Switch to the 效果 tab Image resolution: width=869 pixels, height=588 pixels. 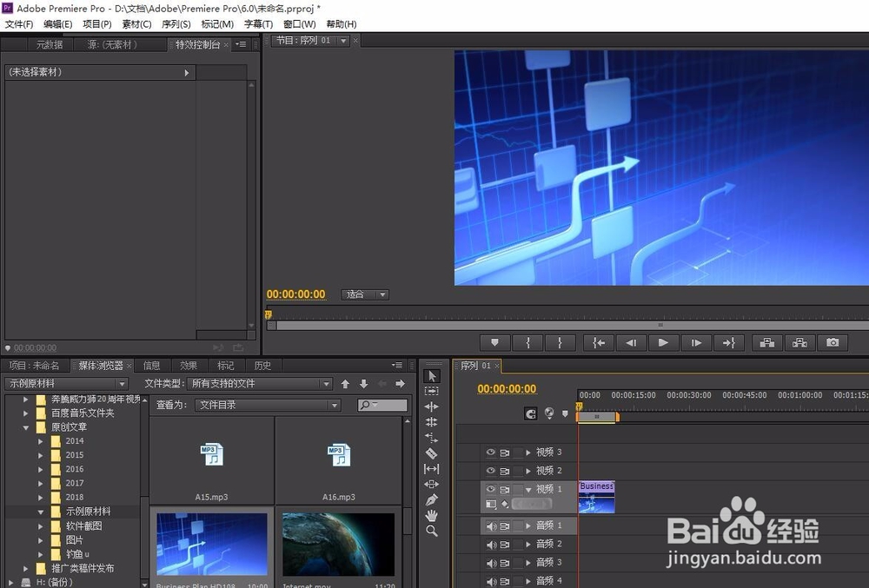click(x=189, y=366)
